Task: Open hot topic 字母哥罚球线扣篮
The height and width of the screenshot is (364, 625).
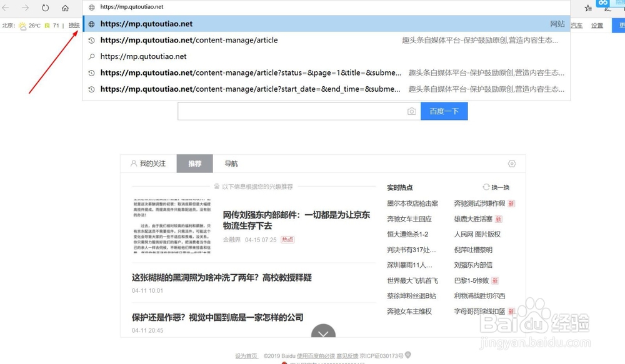Action: click(479, 312)
